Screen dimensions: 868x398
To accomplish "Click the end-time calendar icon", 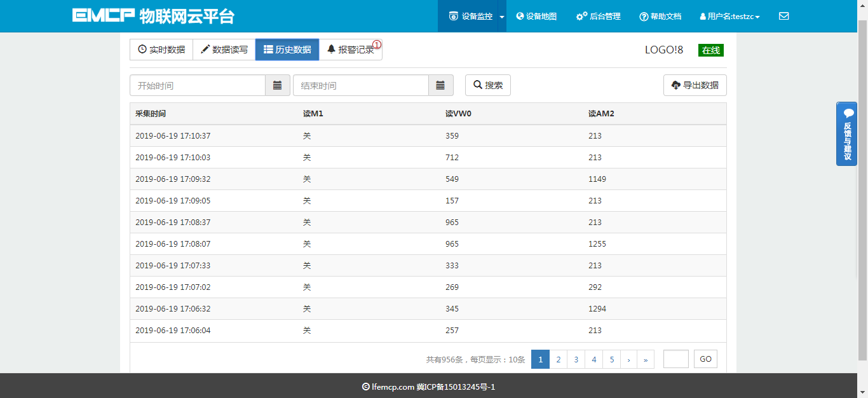I will [x=441, y=85].
